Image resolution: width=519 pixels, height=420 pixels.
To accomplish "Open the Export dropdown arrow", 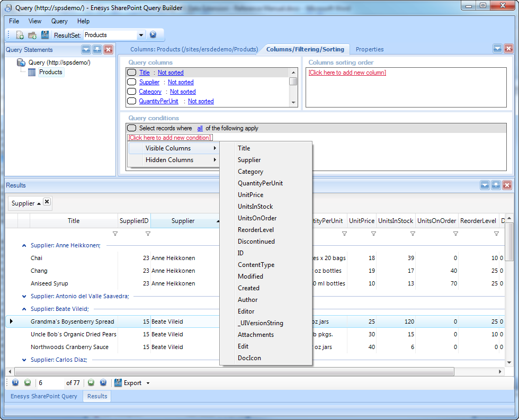I will (148, 383).
